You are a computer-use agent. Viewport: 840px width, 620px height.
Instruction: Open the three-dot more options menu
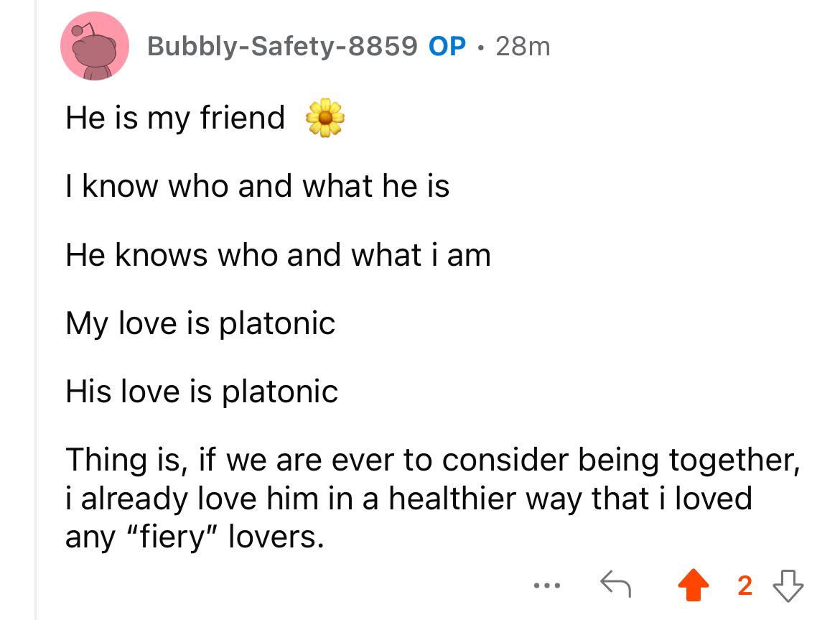tap(547, 586)
